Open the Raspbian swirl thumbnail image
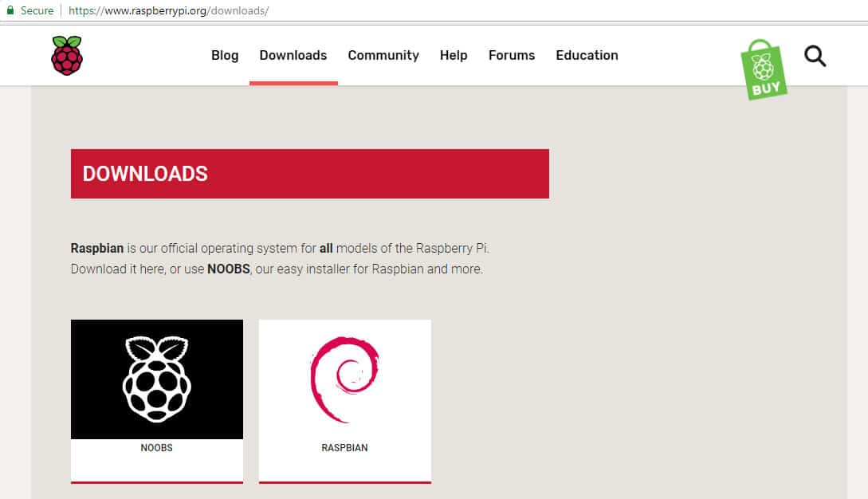 pos(345,379)
